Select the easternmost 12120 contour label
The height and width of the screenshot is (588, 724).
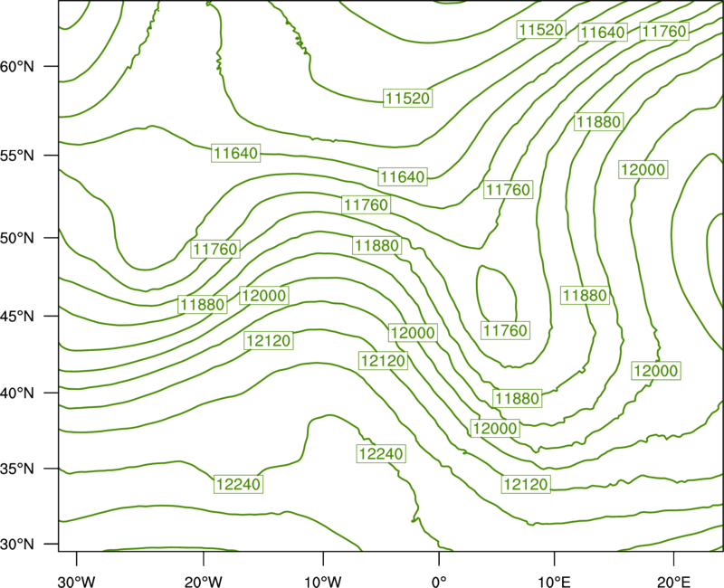pos(526,484)
